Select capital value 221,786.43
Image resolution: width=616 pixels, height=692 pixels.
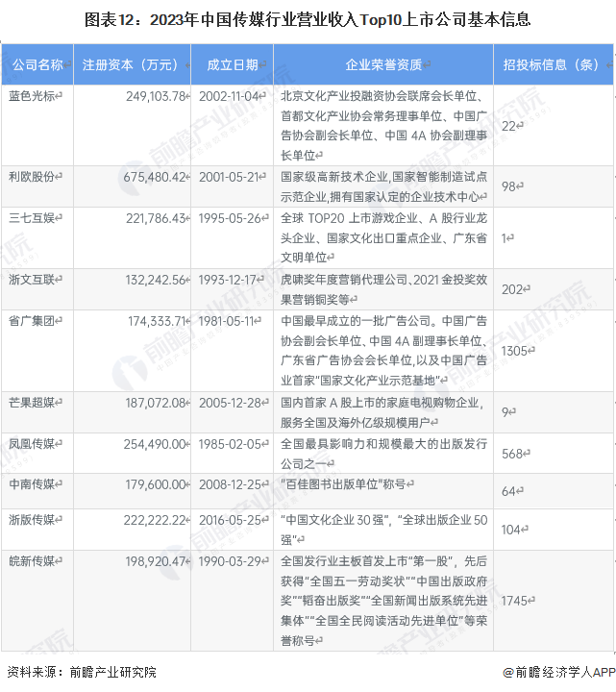coord(156,218)
